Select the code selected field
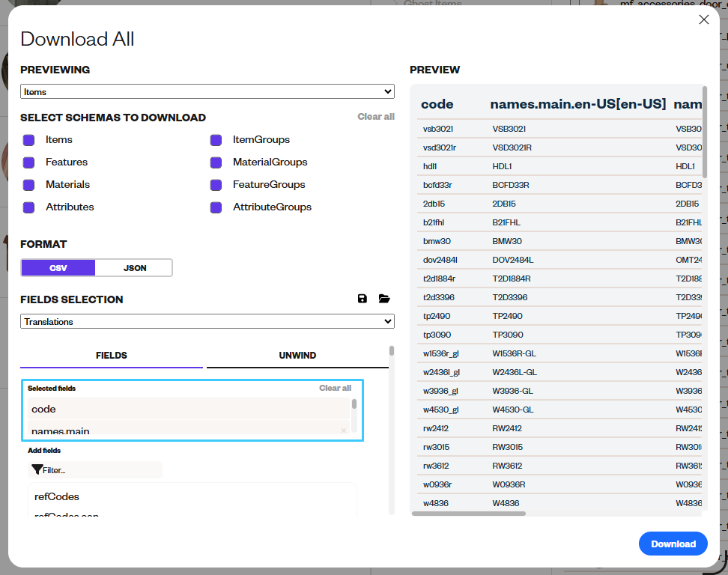This screenshot has width=728, height=575. point(188,409)
